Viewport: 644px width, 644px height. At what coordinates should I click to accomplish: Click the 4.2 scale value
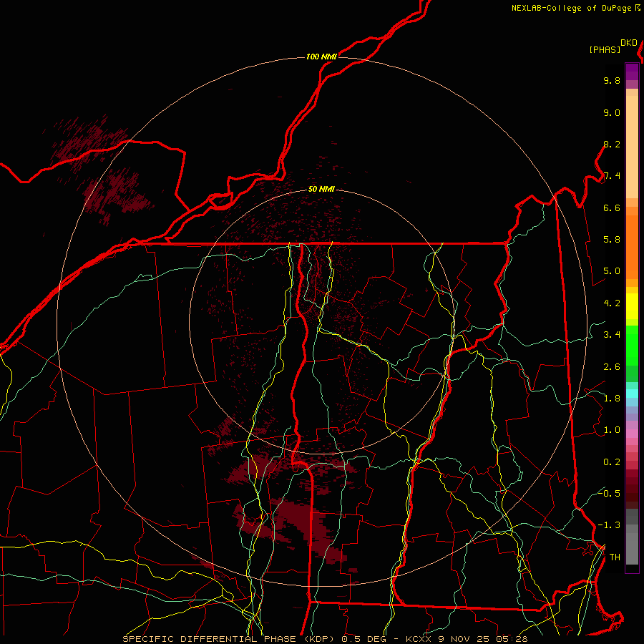pyautogui.click(x=612, y=303)
